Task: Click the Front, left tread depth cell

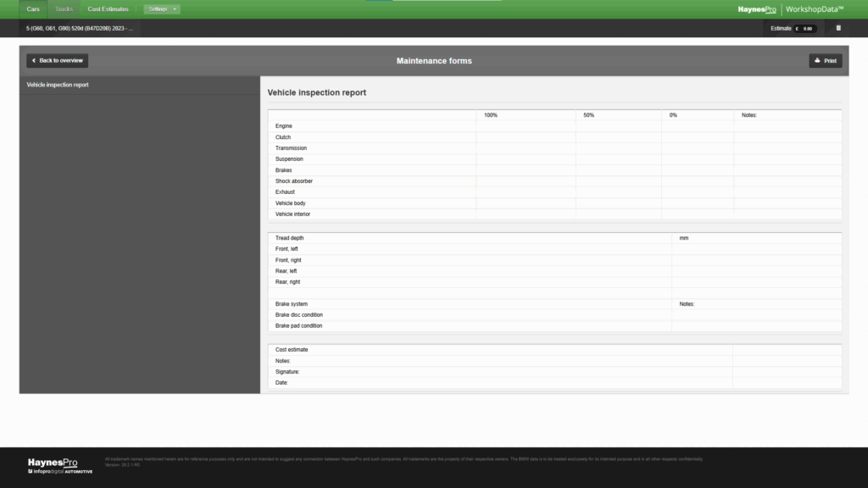Action: tap(756, 249)
